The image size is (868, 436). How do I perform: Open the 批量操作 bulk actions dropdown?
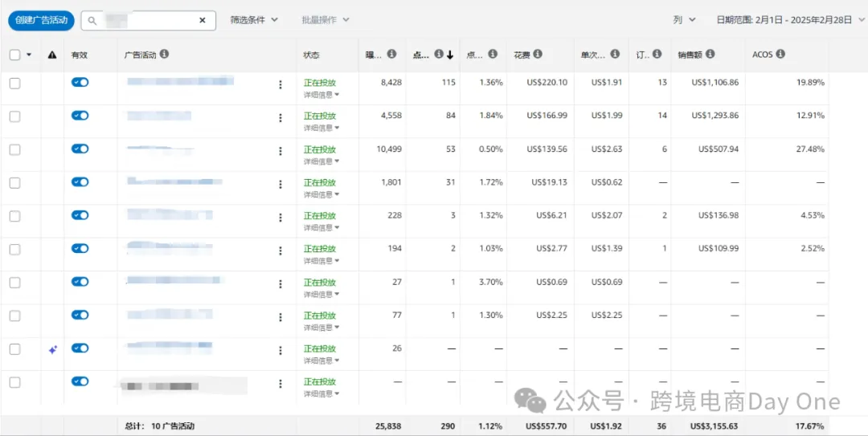tap(325, 20)
